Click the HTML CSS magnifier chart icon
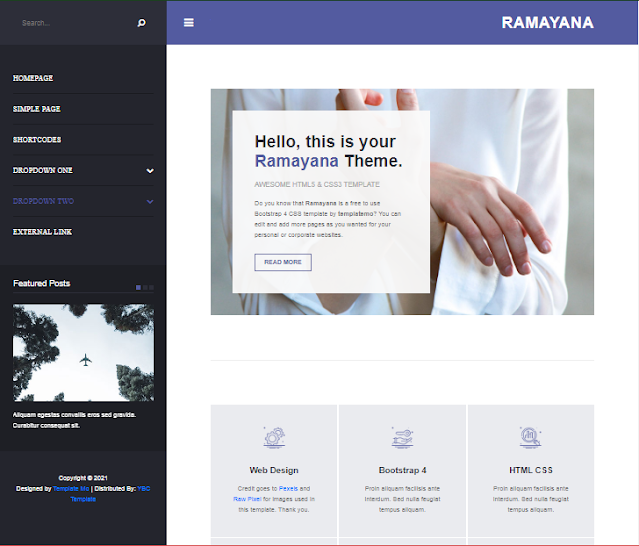This screenshot has width=639, height=546. [x=531, y=438]
